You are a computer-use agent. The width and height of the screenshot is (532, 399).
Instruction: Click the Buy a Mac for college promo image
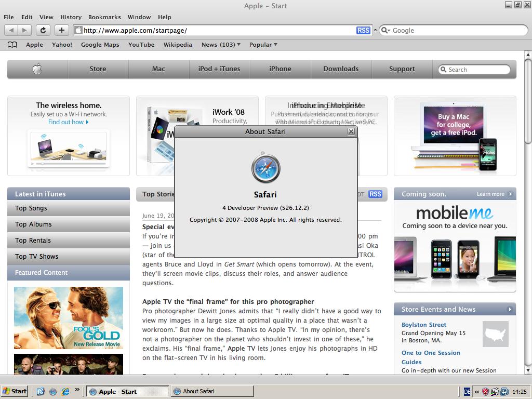pyautogui.click(x=455, y=136)
